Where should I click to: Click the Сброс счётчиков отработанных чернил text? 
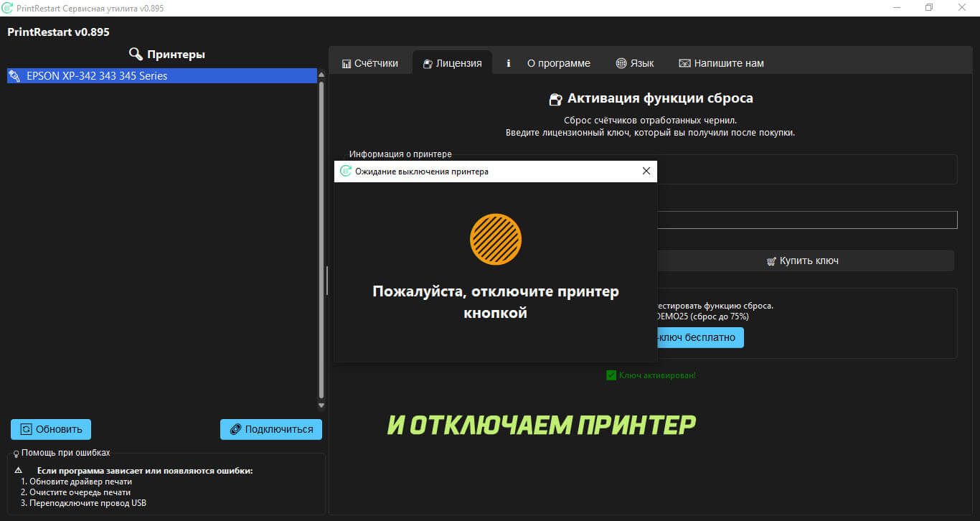[651, 121]
